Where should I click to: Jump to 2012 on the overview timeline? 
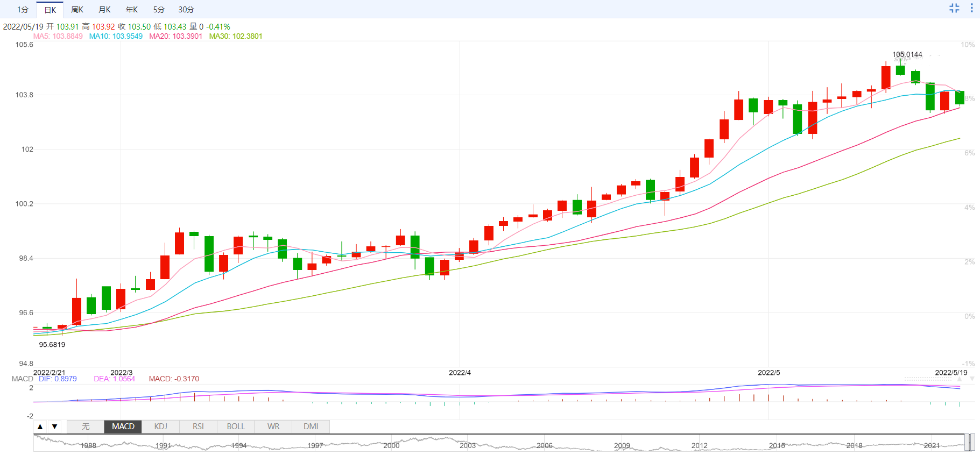pos(700,445)
